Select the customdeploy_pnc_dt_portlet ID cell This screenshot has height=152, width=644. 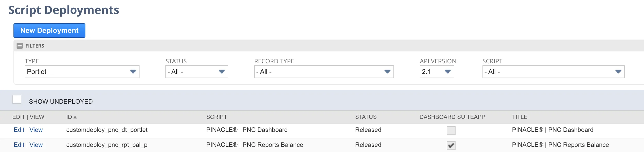click(107, 130)
